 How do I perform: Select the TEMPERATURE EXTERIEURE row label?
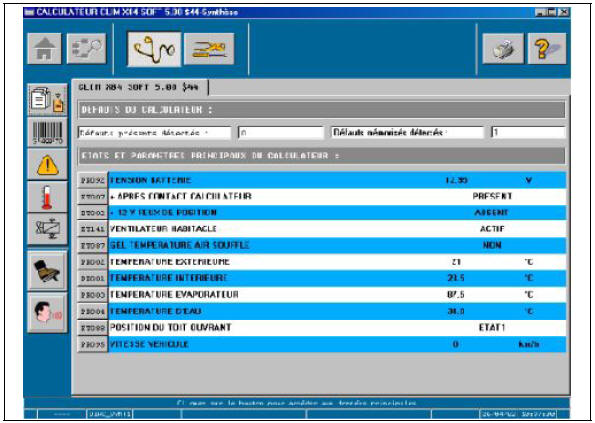tap(170, 262)
